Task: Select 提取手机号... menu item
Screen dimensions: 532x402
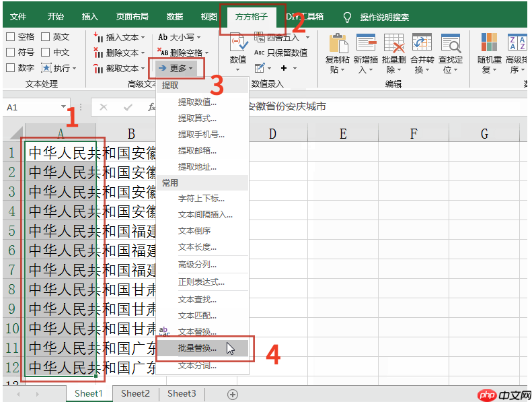Action: click(202, 135)
